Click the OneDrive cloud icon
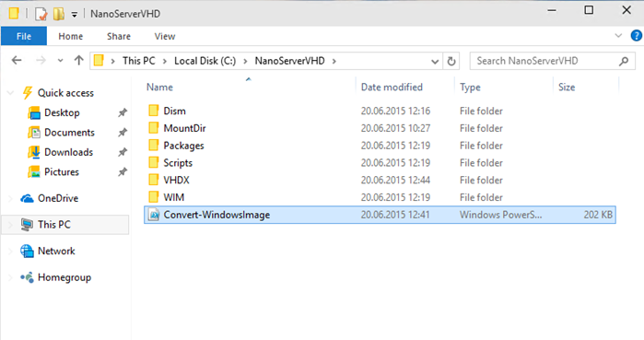Screen dimensions: 644x340 pyautogui.click(x=27, y=198)
